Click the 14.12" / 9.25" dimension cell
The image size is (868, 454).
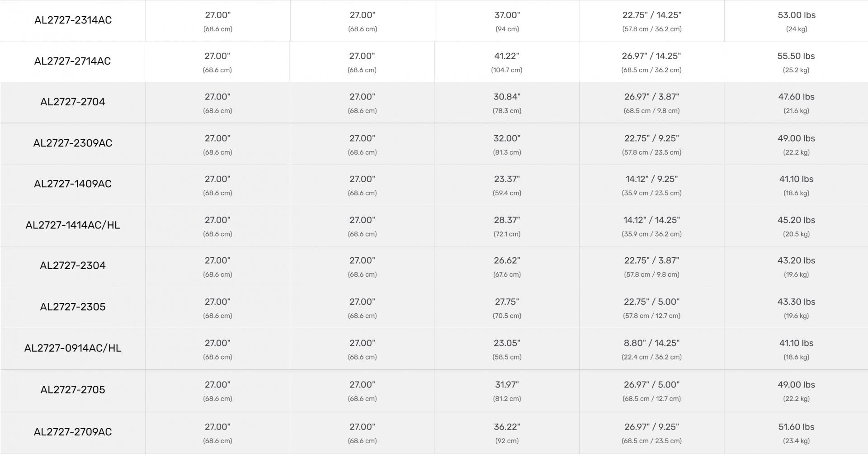pos(651,180)
